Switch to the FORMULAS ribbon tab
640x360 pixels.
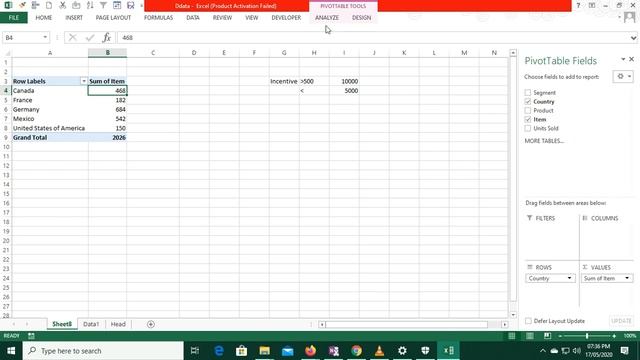(x=158, y=18)
